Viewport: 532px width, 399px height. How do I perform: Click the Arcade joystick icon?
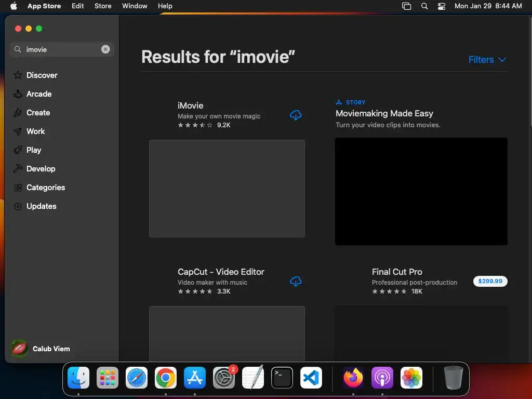(x=18, y=94)
